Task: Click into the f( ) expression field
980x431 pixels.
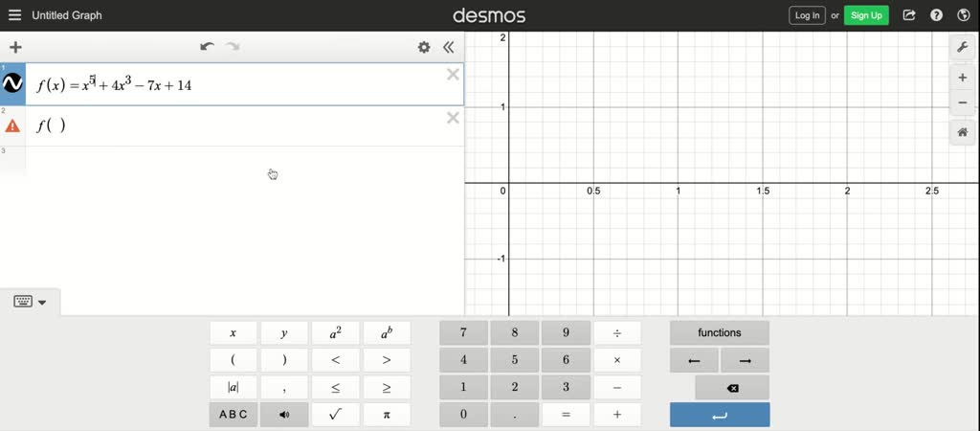Action: pyautogui.click(x=239, y=125)
